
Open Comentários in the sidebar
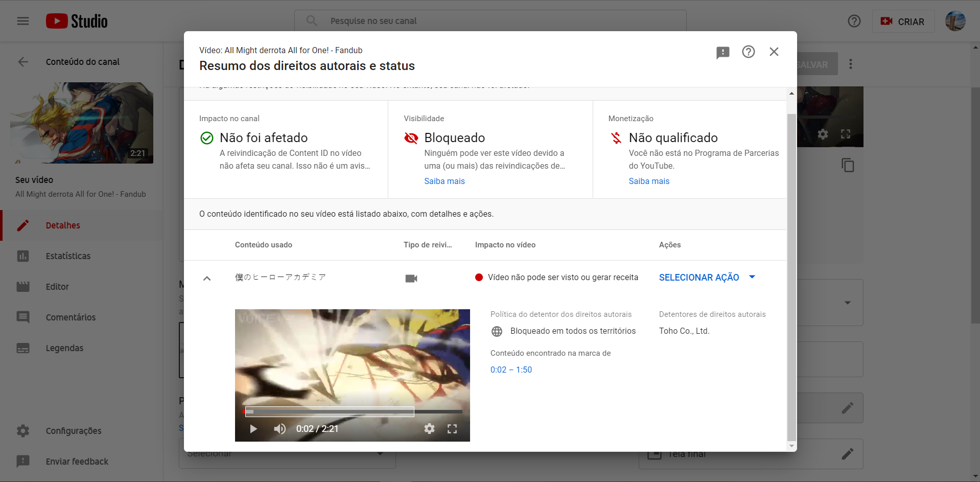tap(82, 317)
